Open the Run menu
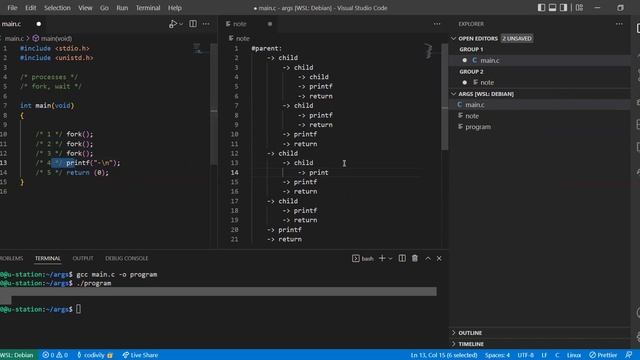640x360 pixels. pyautogui.click(x=122, y=8)
